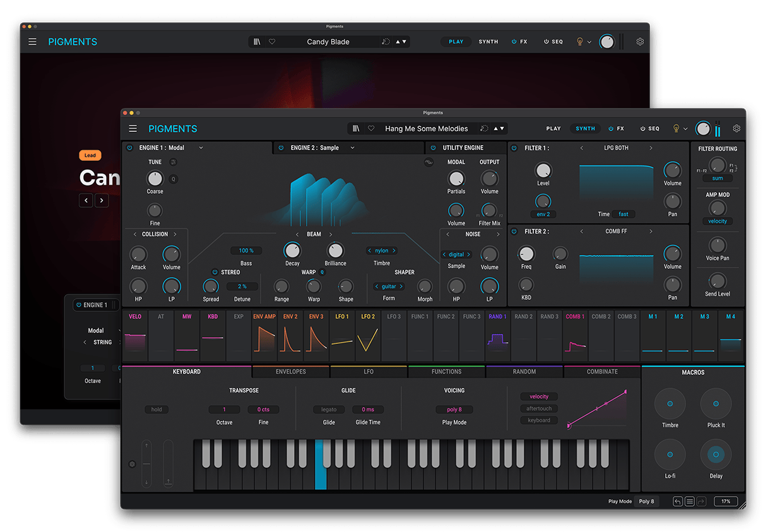This screenshot has height=532, width=763.
Task: Open the nylon Timbre selector
Action: (382, 251)
